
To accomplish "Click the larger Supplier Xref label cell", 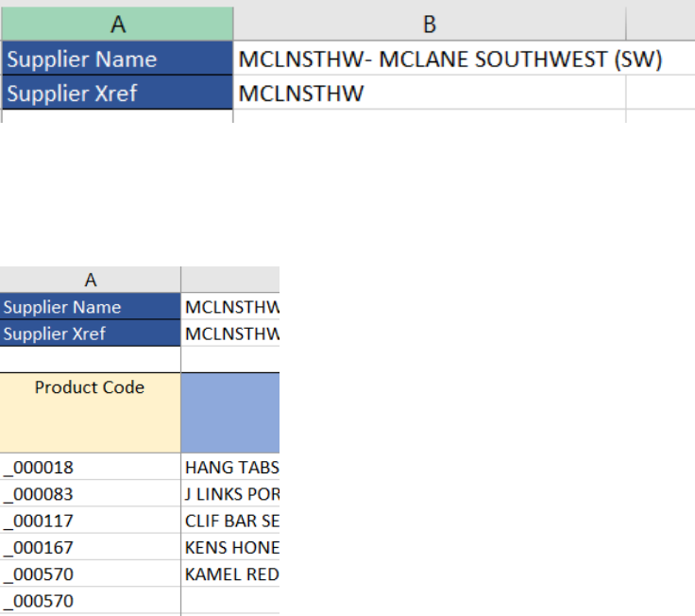I will coord(118,94).
